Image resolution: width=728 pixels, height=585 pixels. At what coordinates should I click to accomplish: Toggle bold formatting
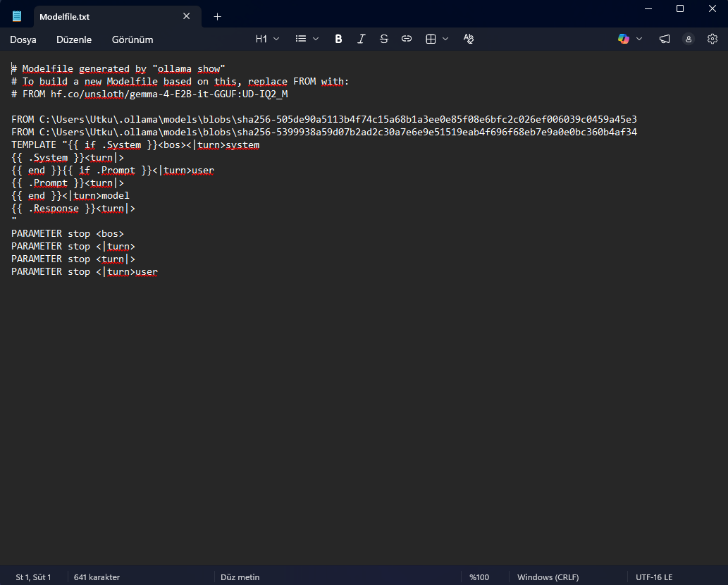point(338,39)
